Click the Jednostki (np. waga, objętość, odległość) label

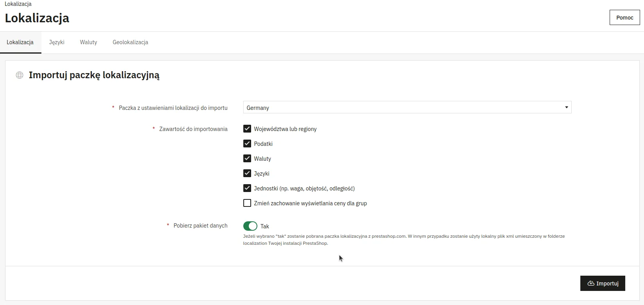[x=304, y=188]
